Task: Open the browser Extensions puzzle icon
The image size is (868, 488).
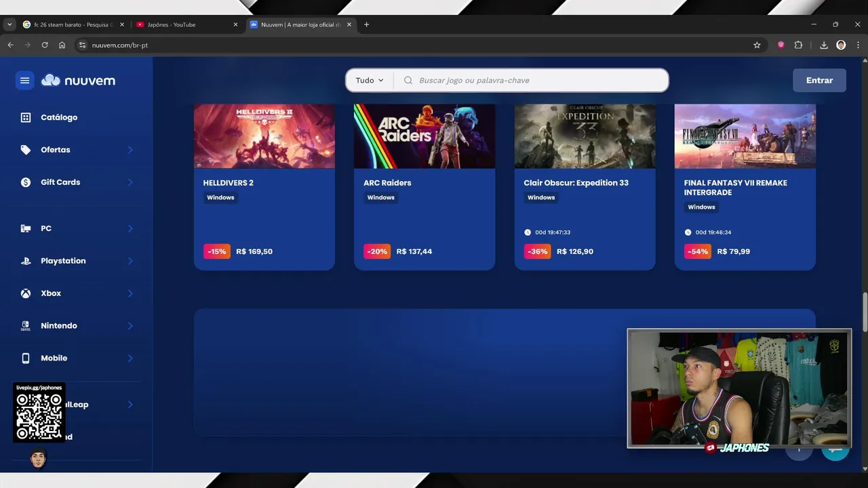Action: [x=798, y=45]
